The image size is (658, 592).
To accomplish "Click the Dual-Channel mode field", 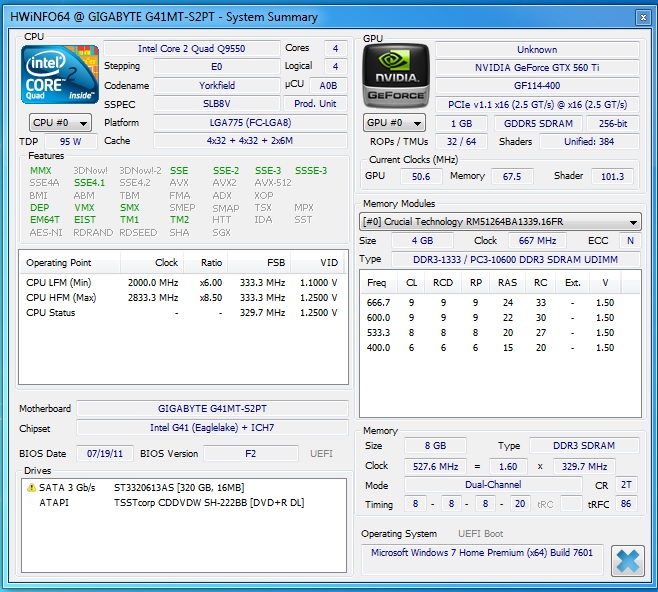I will click(x=493, y=485).
